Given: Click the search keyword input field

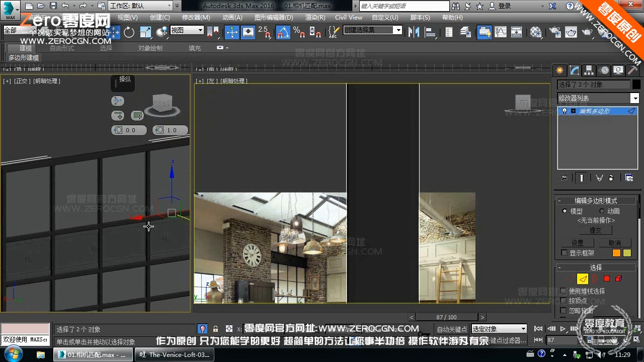Looking at the screenshot, I should click(404, 6).
